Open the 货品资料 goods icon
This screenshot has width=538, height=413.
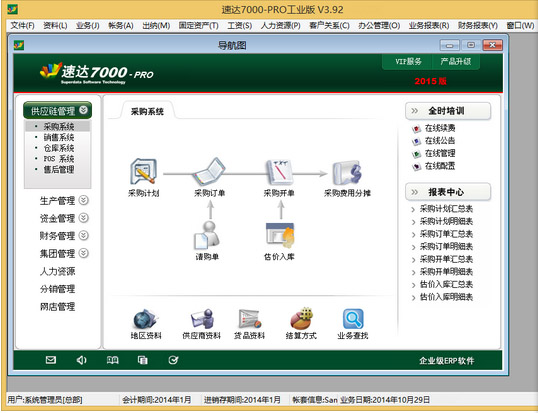250,319
